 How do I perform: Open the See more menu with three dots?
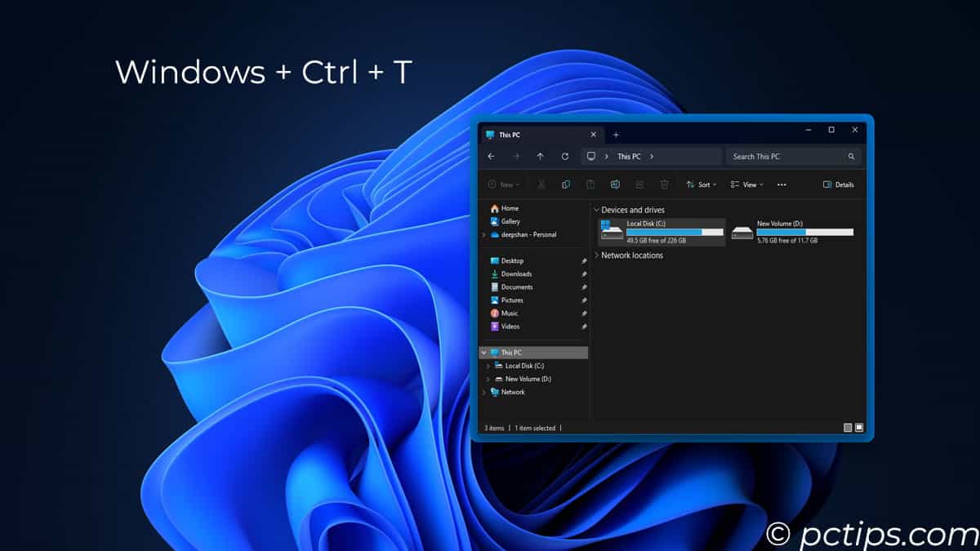coord(781,184)
